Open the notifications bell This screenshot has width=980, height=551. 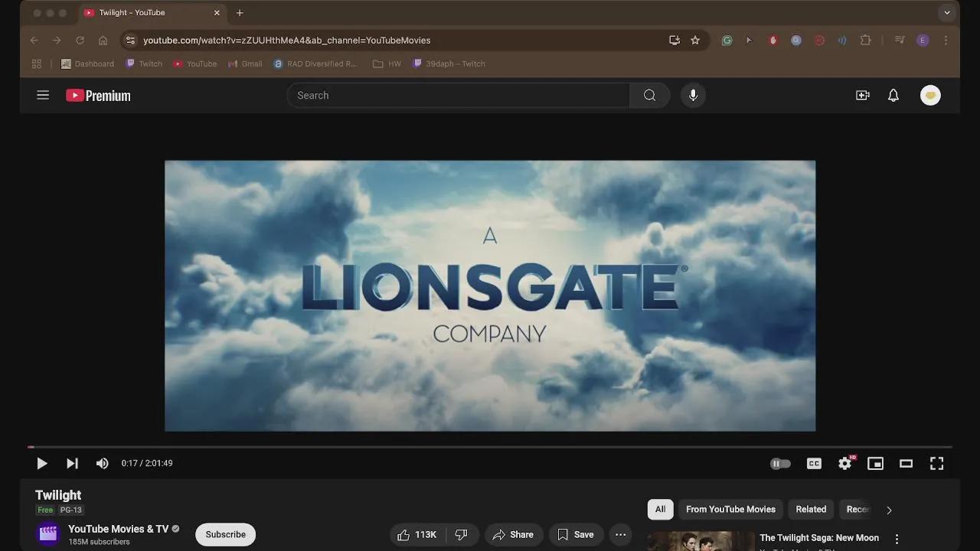[x=893, y=95]
